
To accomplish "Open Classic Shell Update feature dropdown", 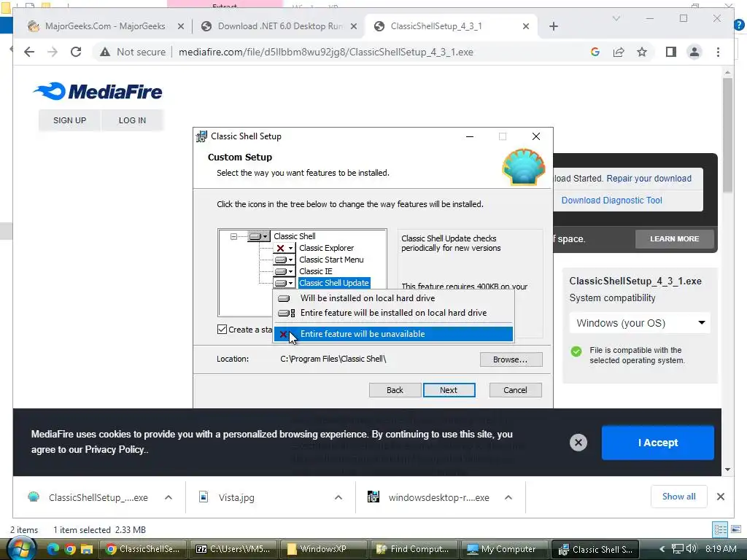I will pyautogui.click(x=284, y=283).
